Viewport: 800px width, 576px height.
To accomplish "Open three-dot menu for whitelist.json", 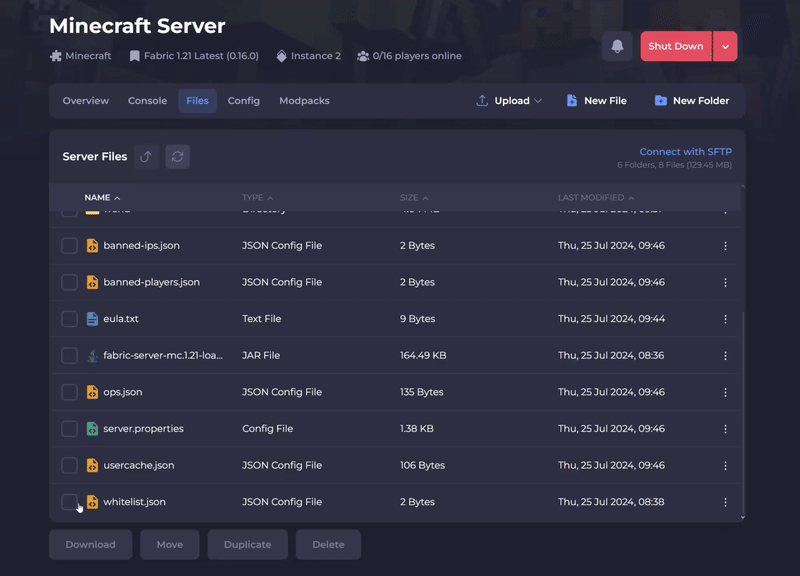I will tap(725, 502).
